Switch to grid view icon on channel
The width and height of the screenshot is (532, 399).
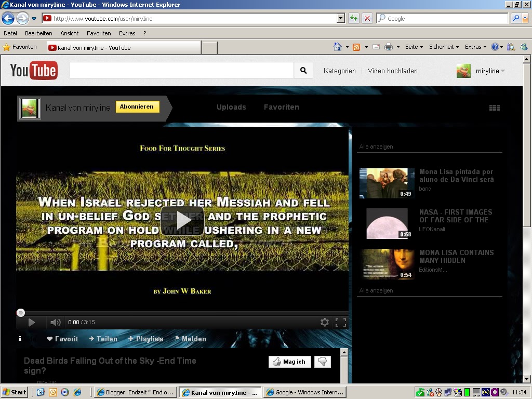(x=495, y=108)
